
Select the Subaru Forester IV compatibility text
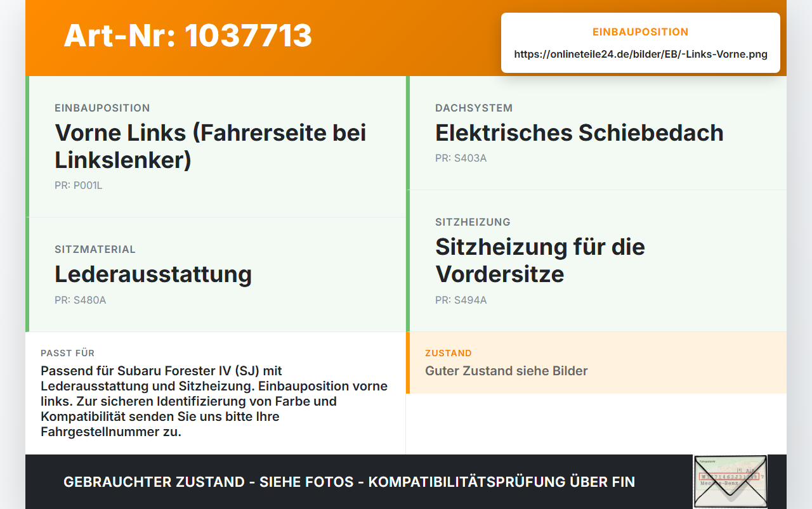click(x=214, y=401)
